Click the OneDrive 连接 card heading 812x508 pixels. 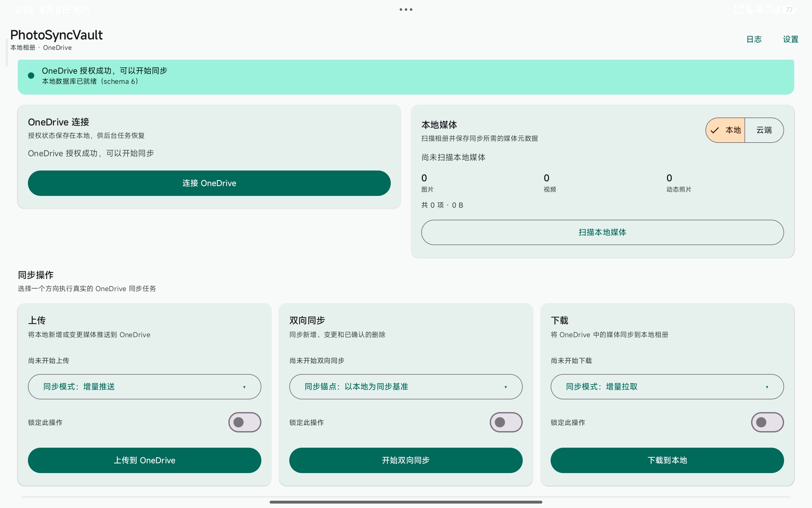coord(58,122)
